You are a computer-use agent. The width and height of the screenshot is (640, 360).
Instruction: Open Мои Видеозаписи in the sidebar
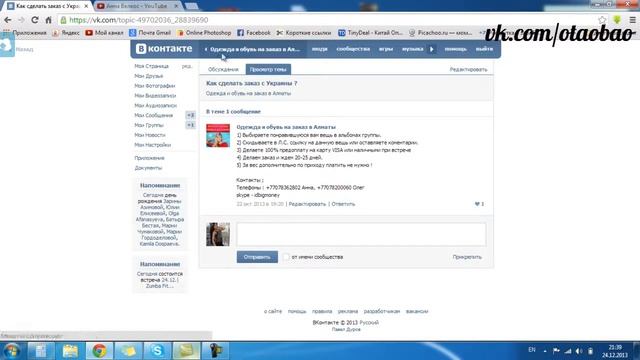(x=155, y=96)
